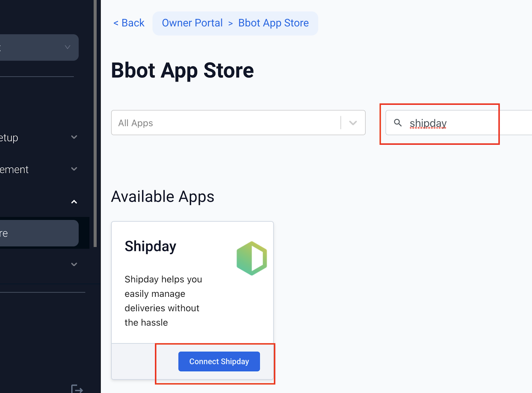Click the All Apps dropdown chevron arrow

(352, 123)
